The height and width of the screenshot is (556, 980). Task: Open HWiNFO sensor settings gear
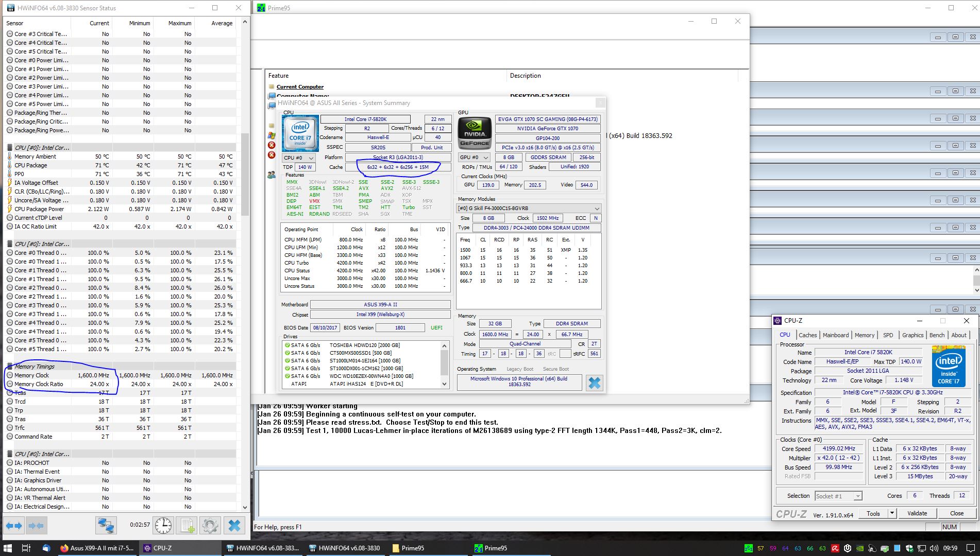[x=210, y=525]
